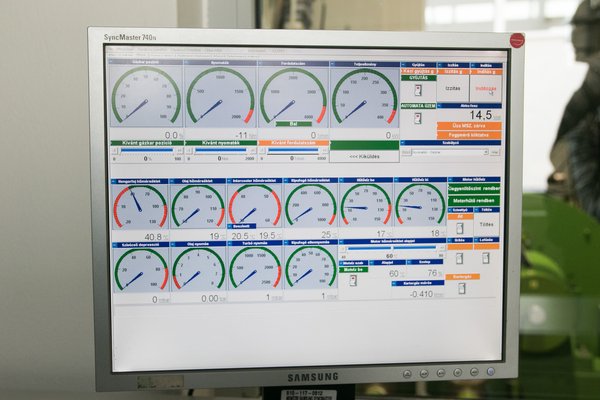
Task: Toggle the AUTOMATA ÜZEM switch
Action: (x=418, y=118)
